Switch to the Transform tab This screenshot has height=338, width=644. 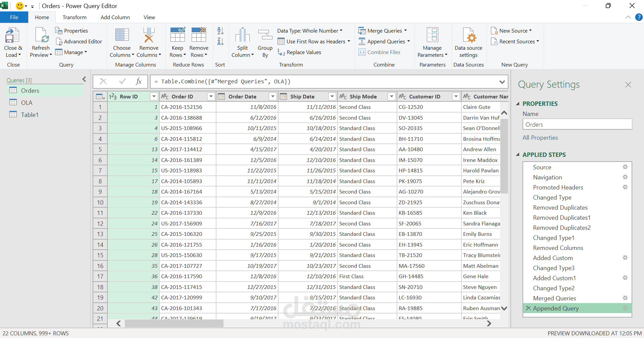(x=75, y=17)
